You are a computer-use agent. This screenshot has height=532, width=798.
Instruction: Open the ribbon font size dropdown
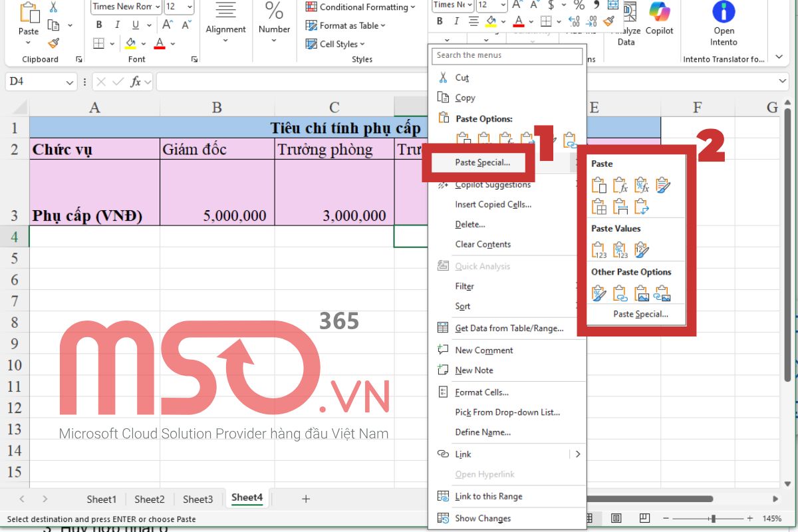190,7
